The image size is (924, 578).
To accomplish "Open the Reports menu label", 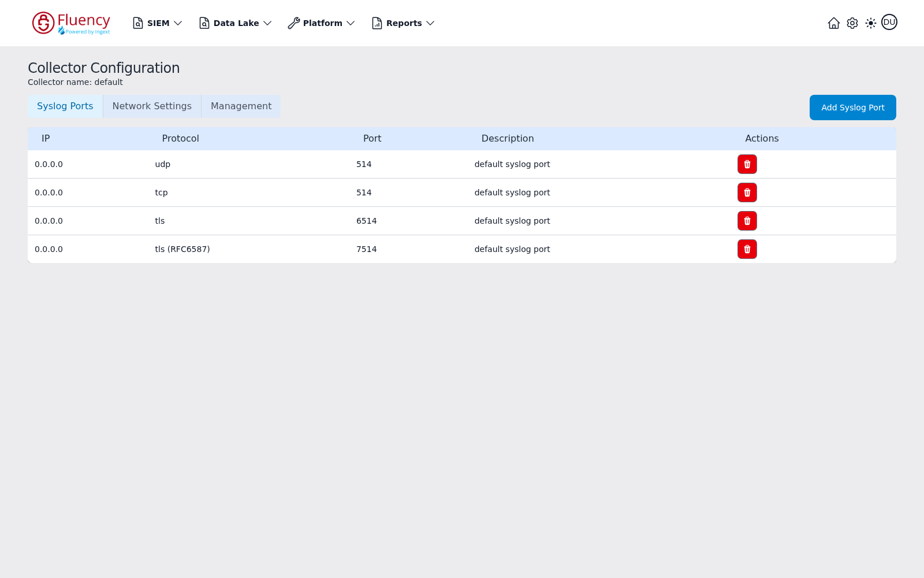I will point(404,23).
